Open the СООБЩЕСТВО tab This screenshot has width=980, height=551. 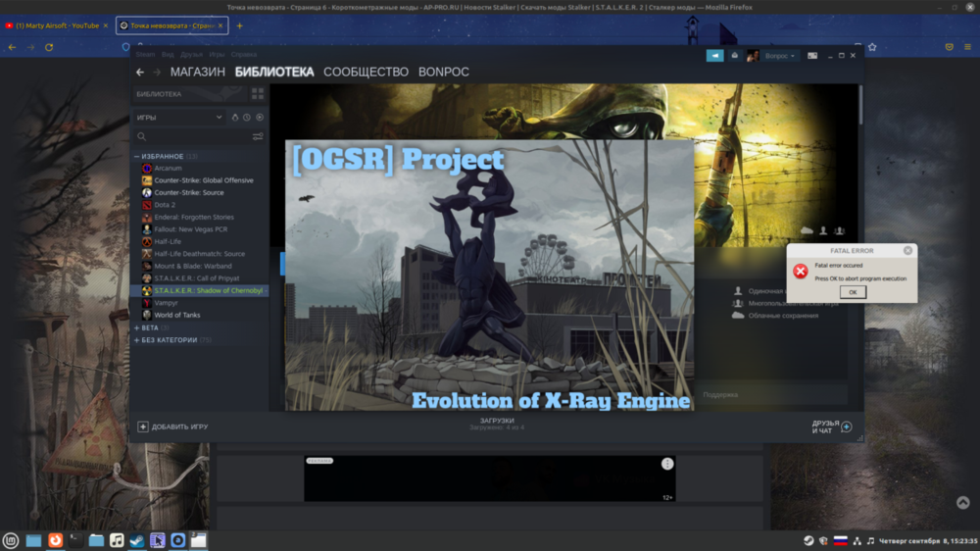[x=366, y=73]
